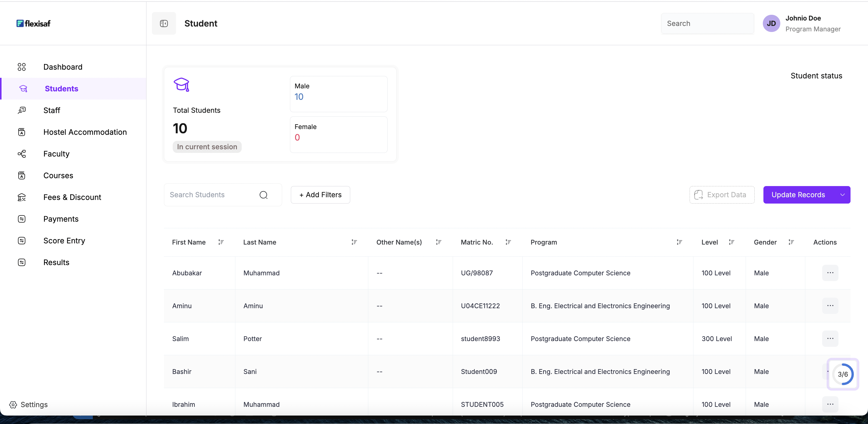Click matric number Student009

[479, 372]
